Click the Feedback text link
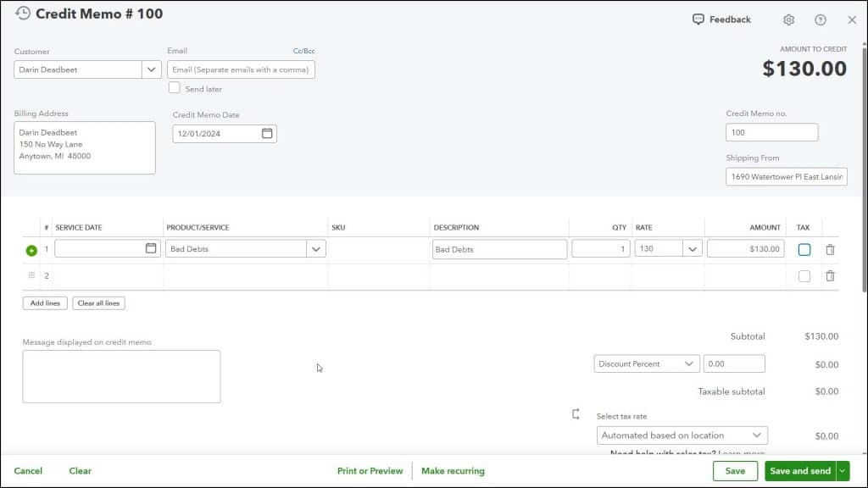Viewport: 868px width, 488px height. pos(730,19)
